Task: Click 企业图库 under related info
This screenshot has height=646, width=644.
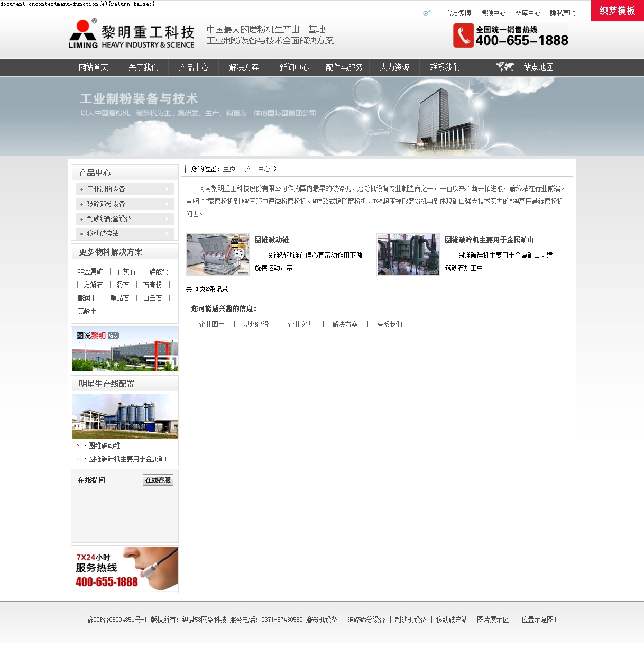Action: coord(211,324)
